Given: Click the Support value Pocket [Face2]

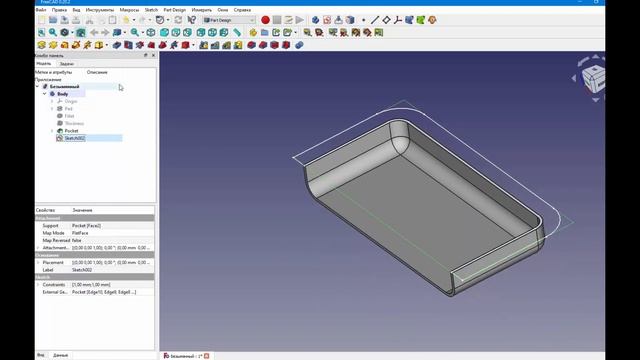Looking at the screenshot, I should pos(86,226).
